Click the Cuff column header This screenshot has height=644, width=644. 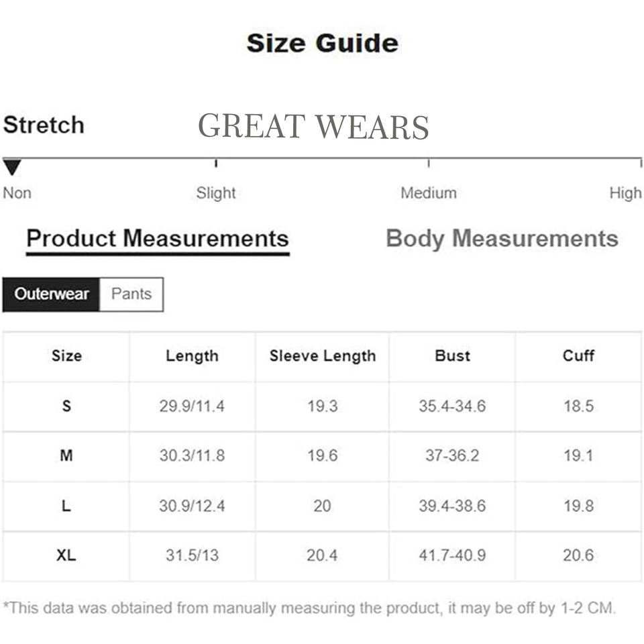[x=578, y=356]
